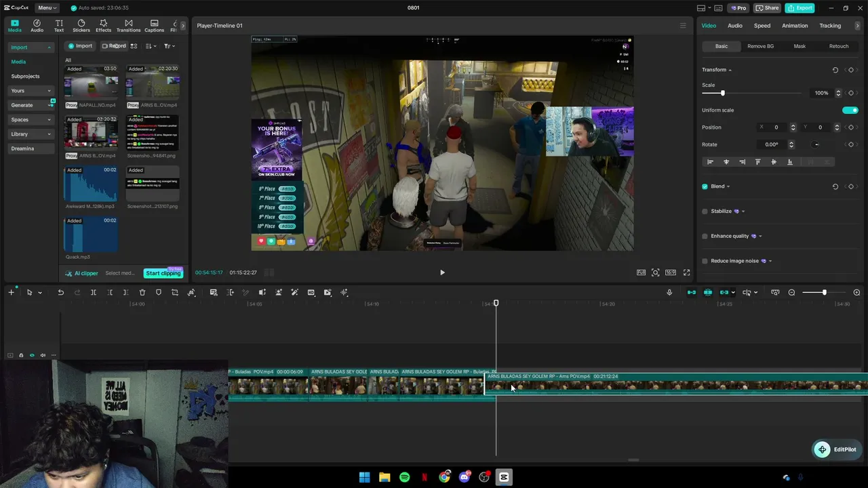Click the Import media button
Viewport: 868px width, 488px height.
pyautogui.click(x=79, y=46)
